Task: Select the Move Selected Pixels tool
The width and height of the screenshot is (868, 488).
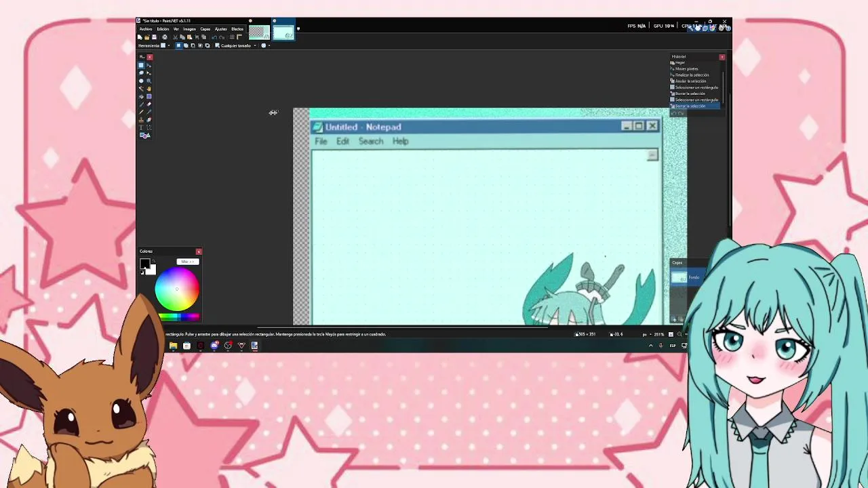Action: 149,65
